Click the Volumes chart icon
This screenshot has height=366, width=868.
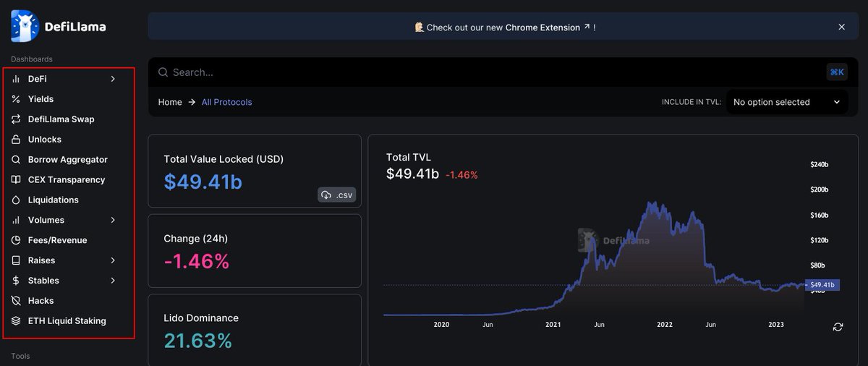pyautogui.click(x=16, y=220)
